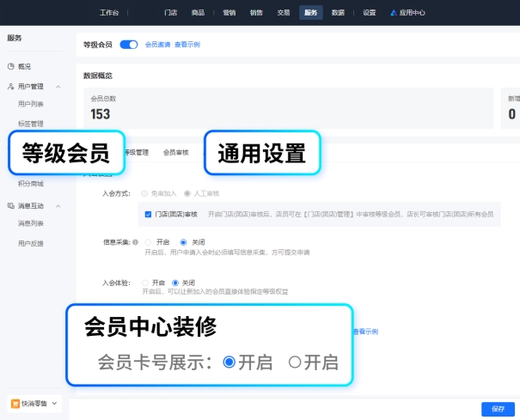Switch to the 会员审核 tab
520x420 pixels.
pos(175,152)
